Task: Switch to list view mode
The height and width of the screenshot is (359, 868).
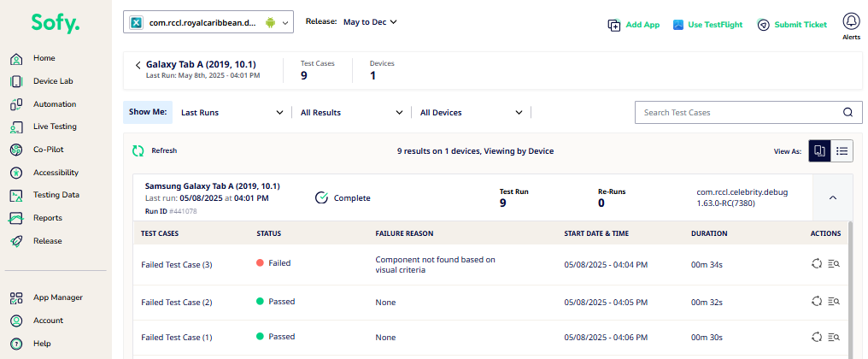Action: click(842, 150)
